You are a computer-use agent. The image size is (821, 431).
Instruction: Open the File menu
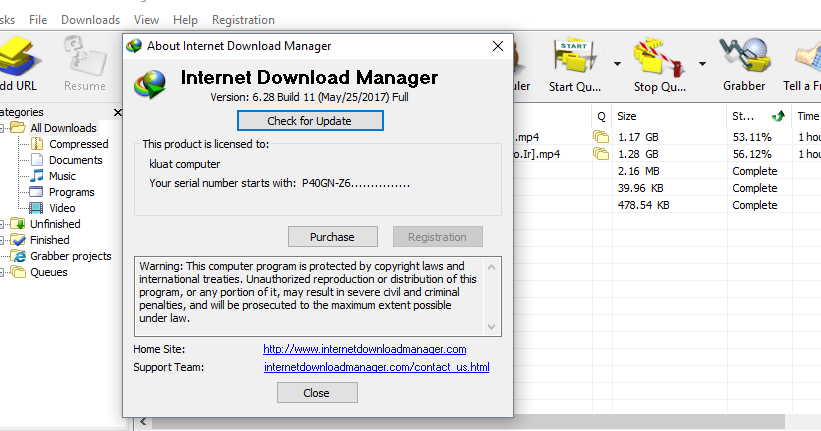pos(38,20)
